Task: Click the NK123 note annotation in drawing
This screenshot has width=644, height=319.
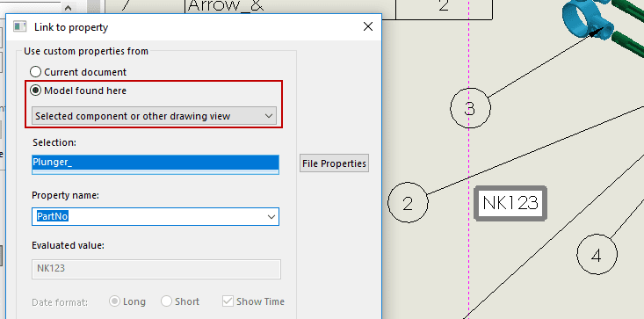Action: pyautogui.click(x=510, y=203)
